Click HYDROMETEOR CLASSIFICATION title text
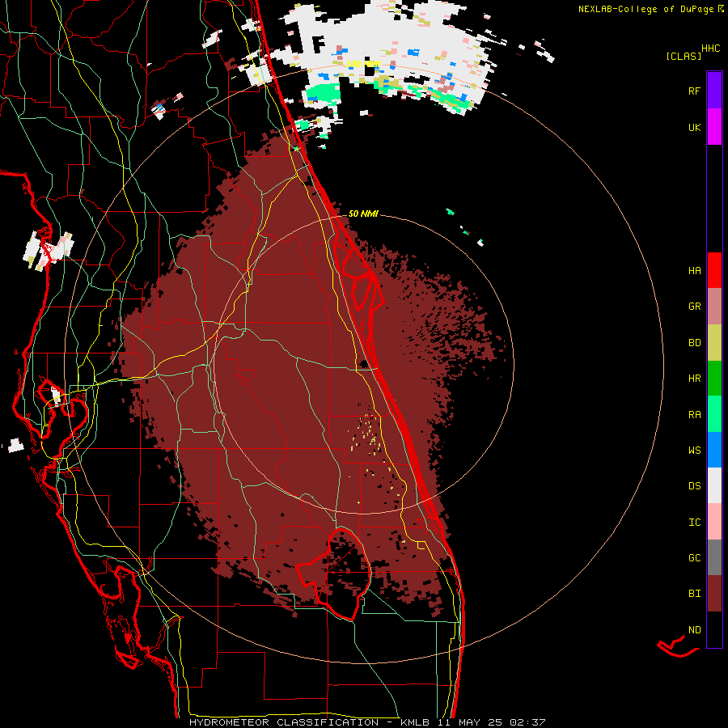This screenshot has height=728, width=728. click(x=284, y=722)
